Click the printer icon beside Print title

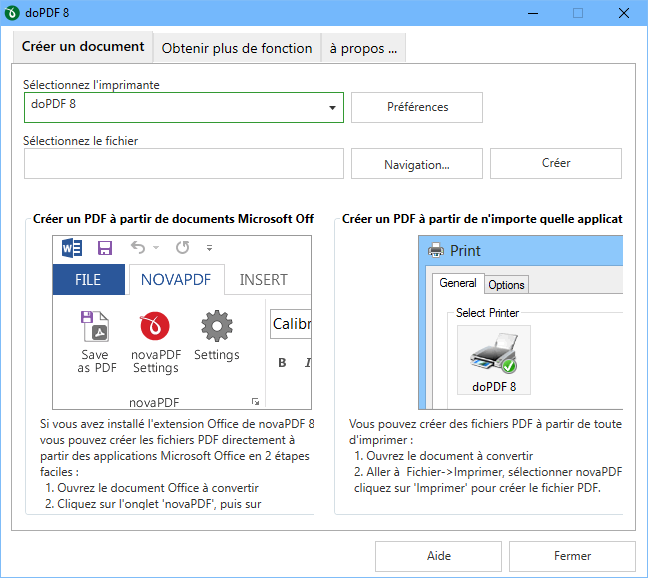coord(436,250)
